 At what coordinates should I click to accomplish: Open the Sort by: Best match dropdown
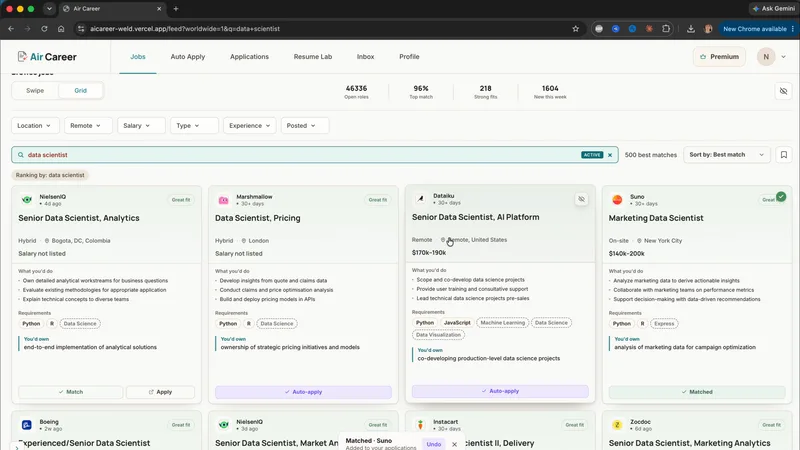tap(726, 155)
